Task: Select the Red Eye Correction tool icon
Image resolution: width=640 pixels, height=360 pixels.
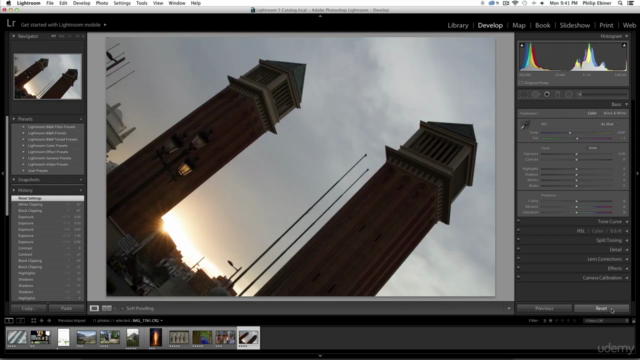Action: click(x=547, y=94)
